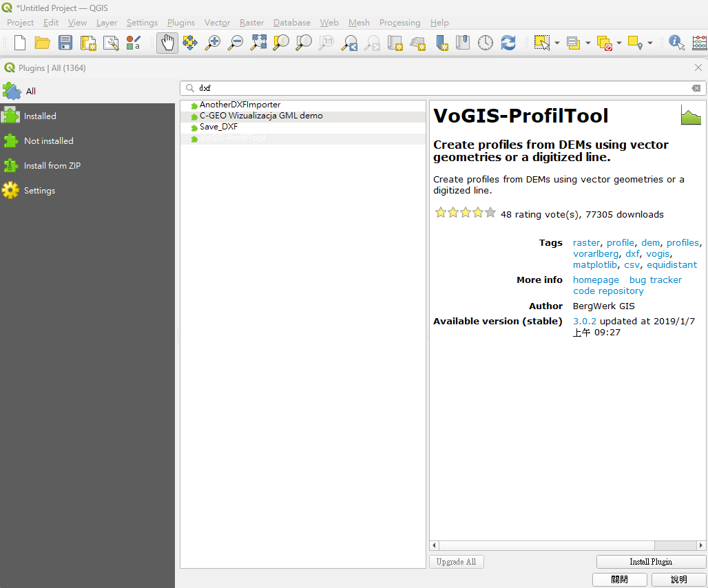
Task: Click the plugin star rating
Action: tap(466, 213)
